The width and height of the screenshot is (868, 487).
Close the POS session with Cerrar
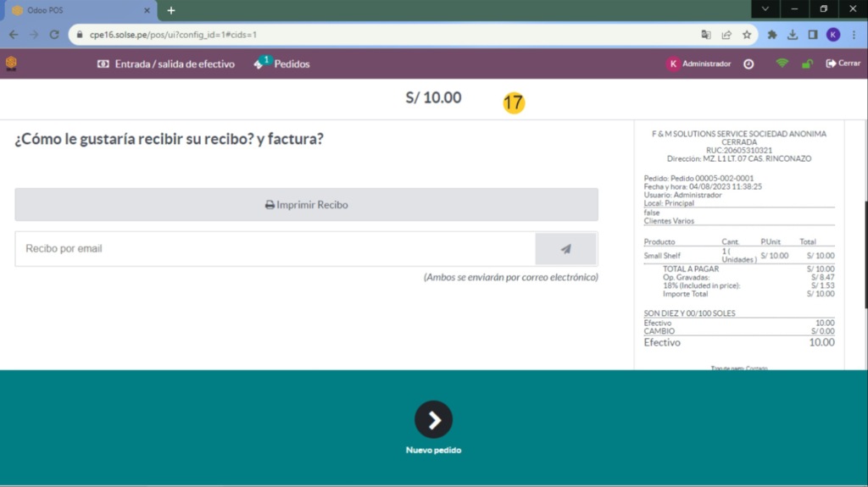click(x=843, y=64)
